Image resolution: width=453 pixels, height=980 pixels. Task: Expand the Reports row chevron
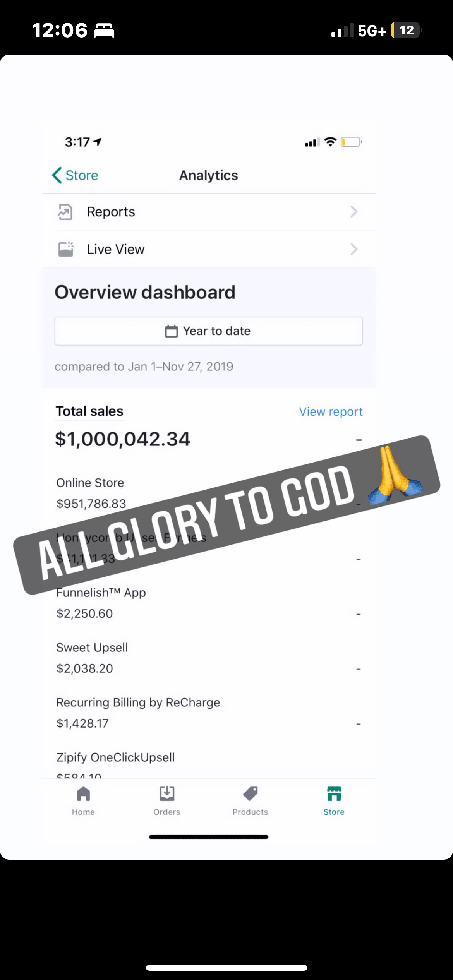coord(353,212)
